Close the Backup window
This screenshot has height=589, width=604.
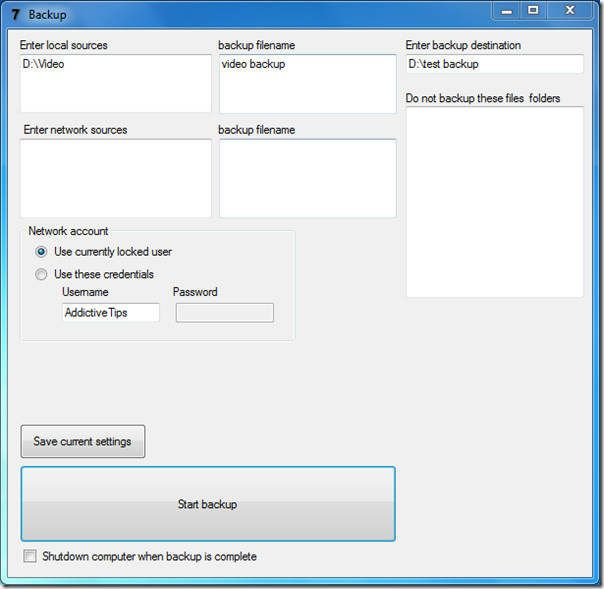(569, 11)
